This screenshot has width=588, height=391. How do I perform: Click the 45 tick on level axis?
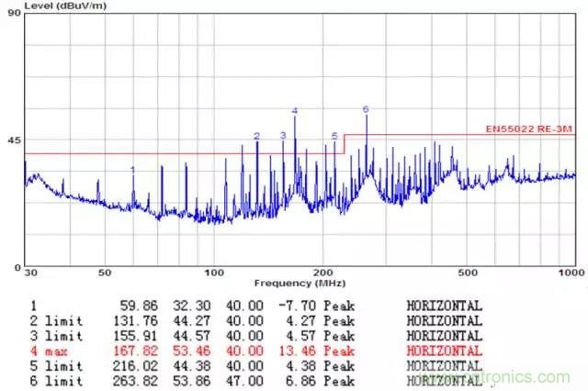point(13,141)
